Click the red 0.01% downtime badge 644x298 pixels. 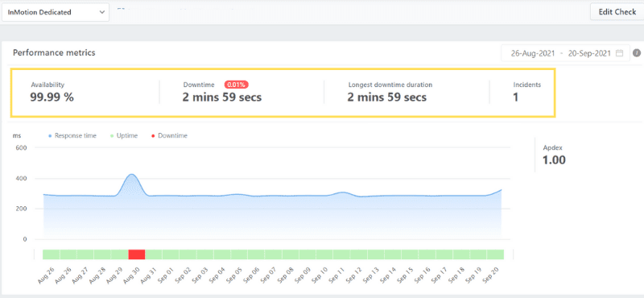(237, 85)
